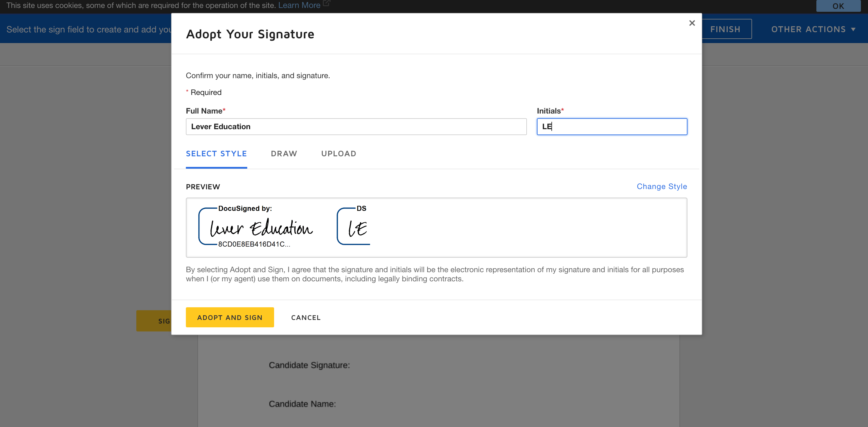This screenshot has width=868, height=427.
Task: Click the 'Candidate Signature:' label in document
Action: click(x=309, y=365)
